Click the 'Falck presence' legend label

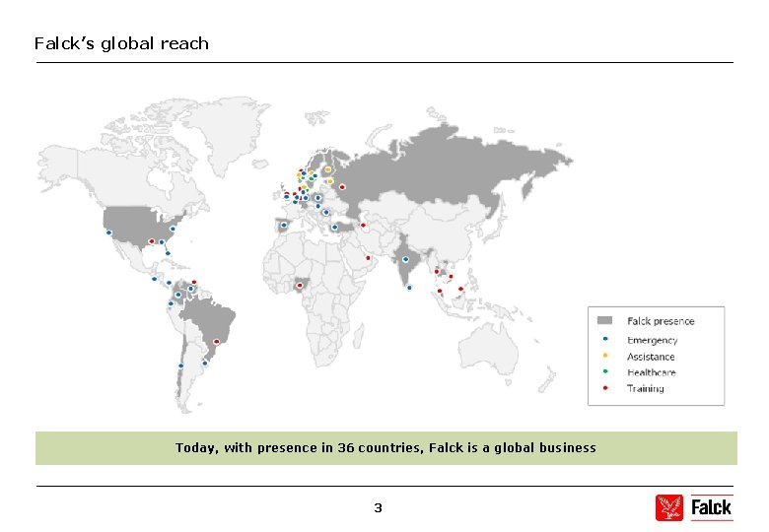pos(661,321)
